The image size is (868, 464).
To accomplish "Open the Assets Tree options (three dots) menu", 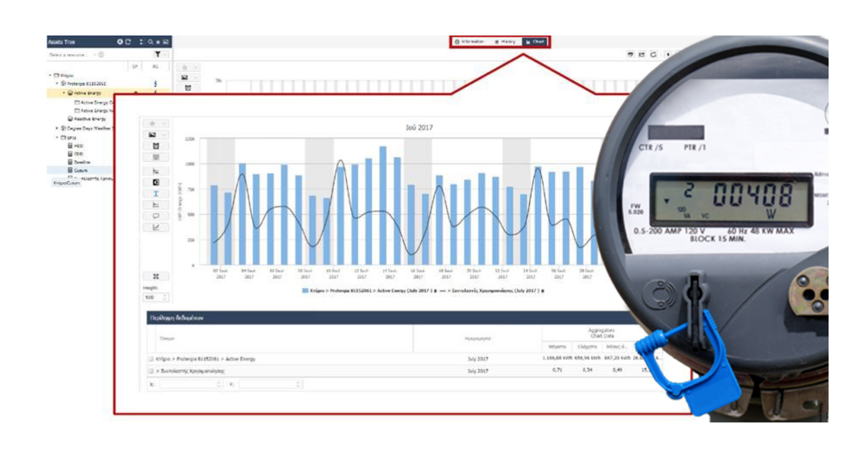I will [x=141, y=42].
